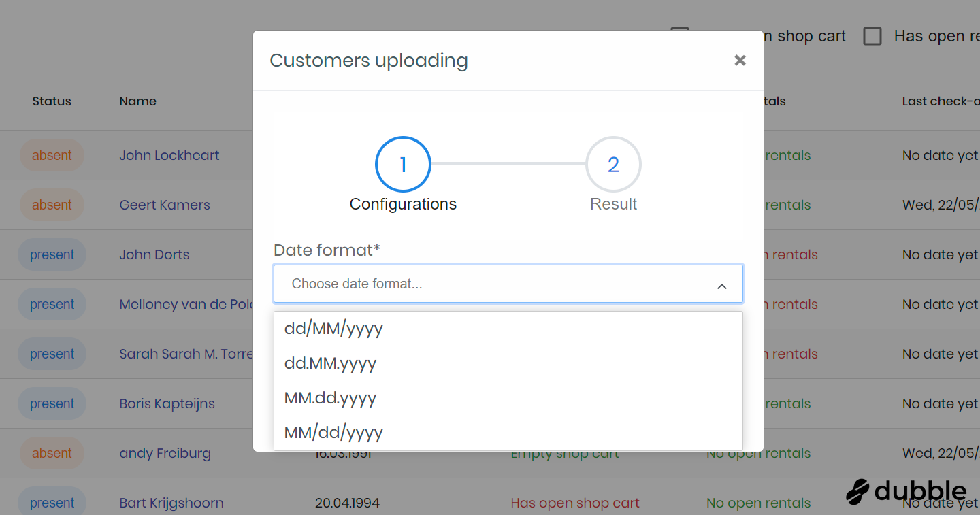Click the dubble logo icon
Screen dimensions: 980x515
(x=858, y=492)
